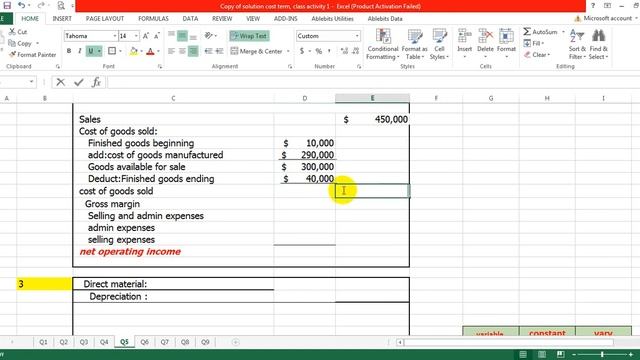This screenshot has width=640, height=360.
Task: Switch to the DATA tab
Action: (x=190, y=19)
